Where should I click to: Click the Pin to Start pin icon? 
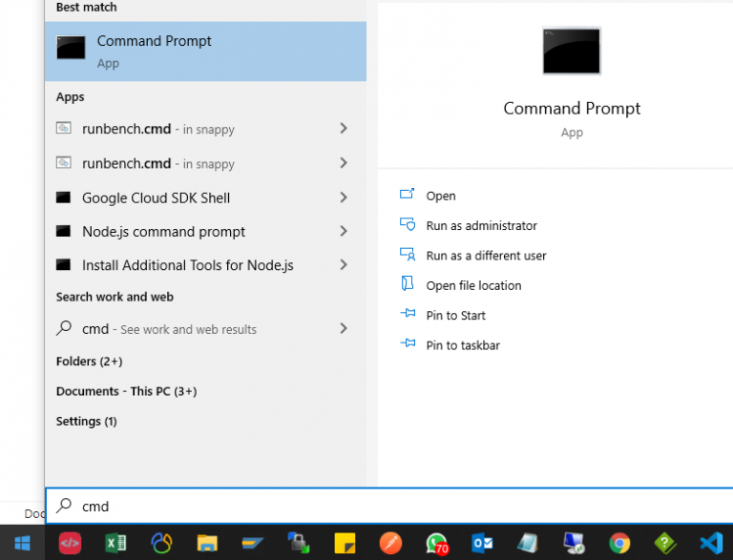pos(408,313)
